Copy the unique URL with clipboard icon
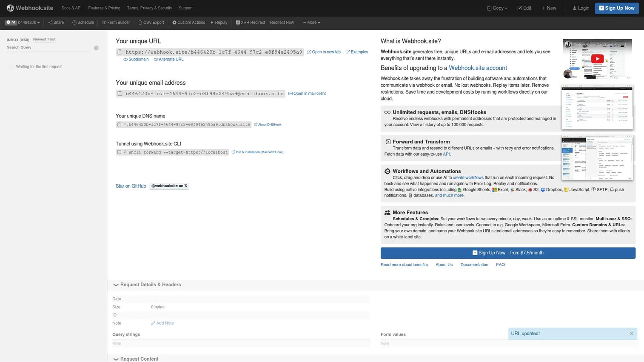Viewport: 644px width, 362px height. [120, 52]
